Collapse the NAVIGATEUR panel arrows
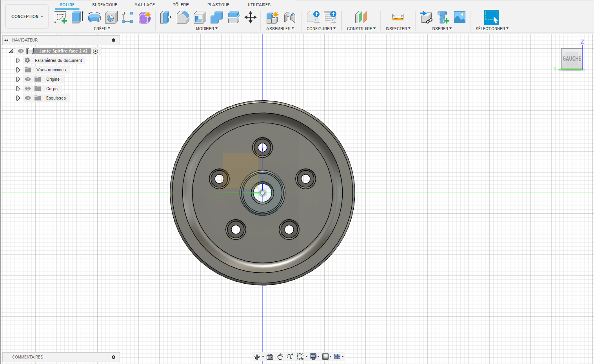The width and height of the screenshot is (594, 364). [6, 40]
